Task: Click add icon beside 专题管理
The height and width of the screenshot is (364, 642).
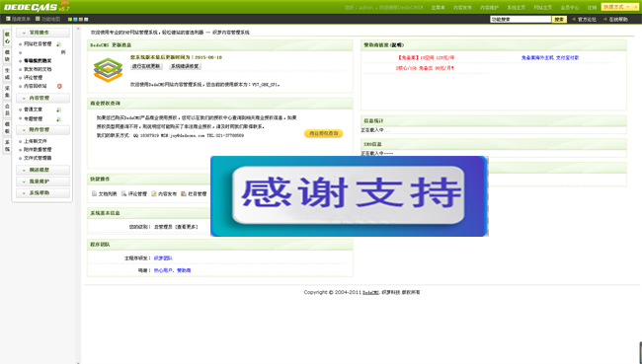Action: tap(58, 119)
